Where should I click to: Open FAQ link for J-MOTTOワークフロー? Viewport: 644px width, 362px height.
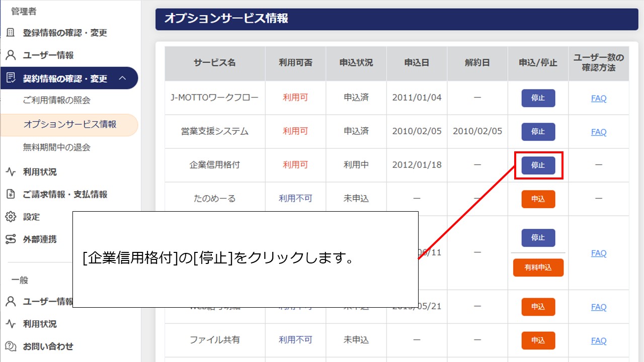[598, 99]
